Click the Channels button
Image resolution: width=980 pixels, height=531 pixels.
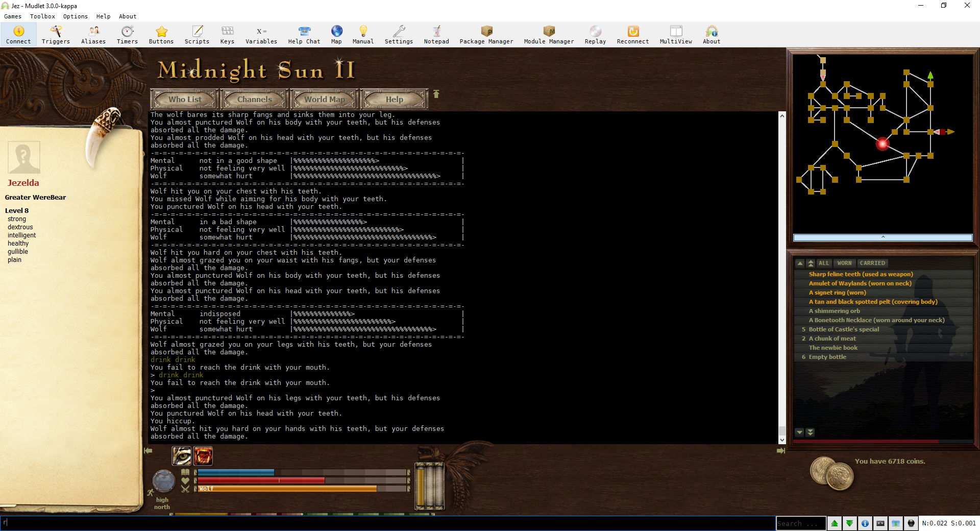[x=254, y=99]
